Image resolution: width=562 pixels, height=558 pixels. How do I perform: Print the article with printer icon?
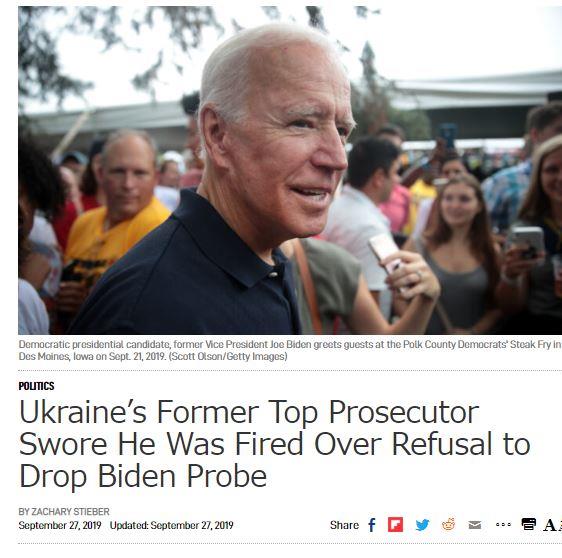(x=529, y=524)
